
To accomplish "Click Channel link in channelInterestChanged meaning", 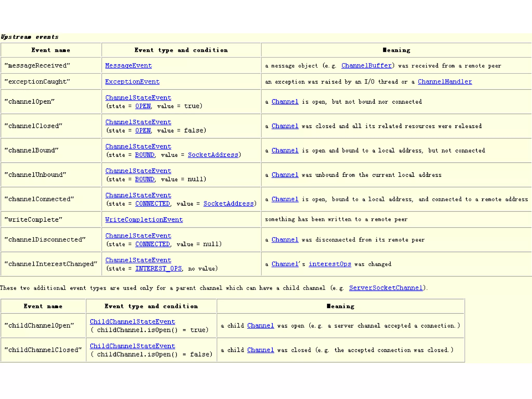I will pyautogui.click(x=285, y=264).
